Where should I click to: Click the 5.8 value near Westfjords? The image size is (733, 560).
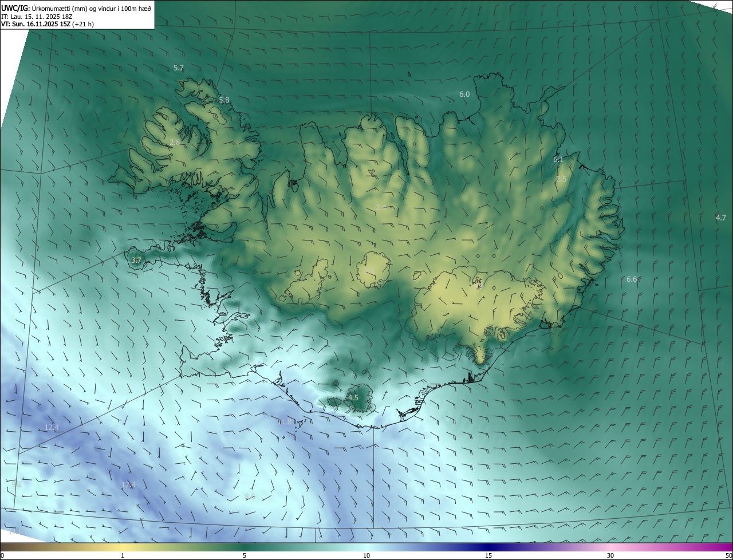(224, 100)
